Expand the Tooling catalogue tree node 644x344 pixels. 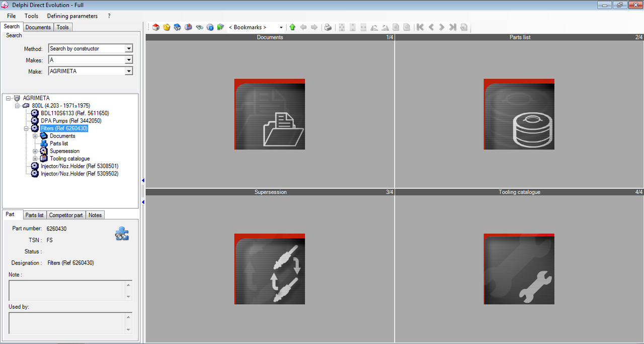(x=35, y=159)
